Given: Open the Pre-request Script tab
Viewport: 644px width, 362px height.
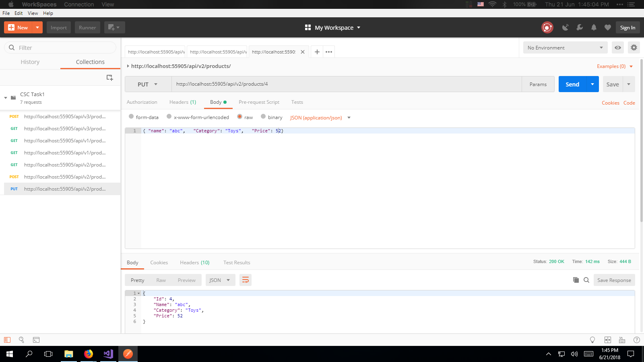Looking at the screenshot, I should [x=259, y=102].
